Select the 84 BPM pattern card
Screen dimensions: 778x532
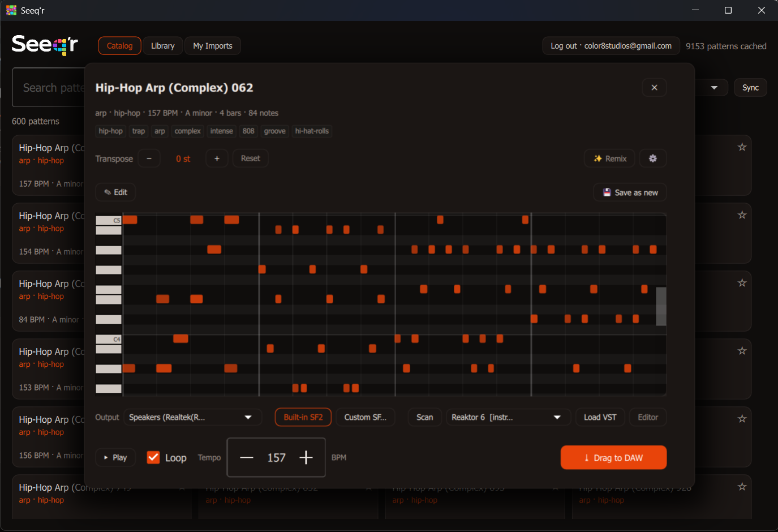(49, 301)
